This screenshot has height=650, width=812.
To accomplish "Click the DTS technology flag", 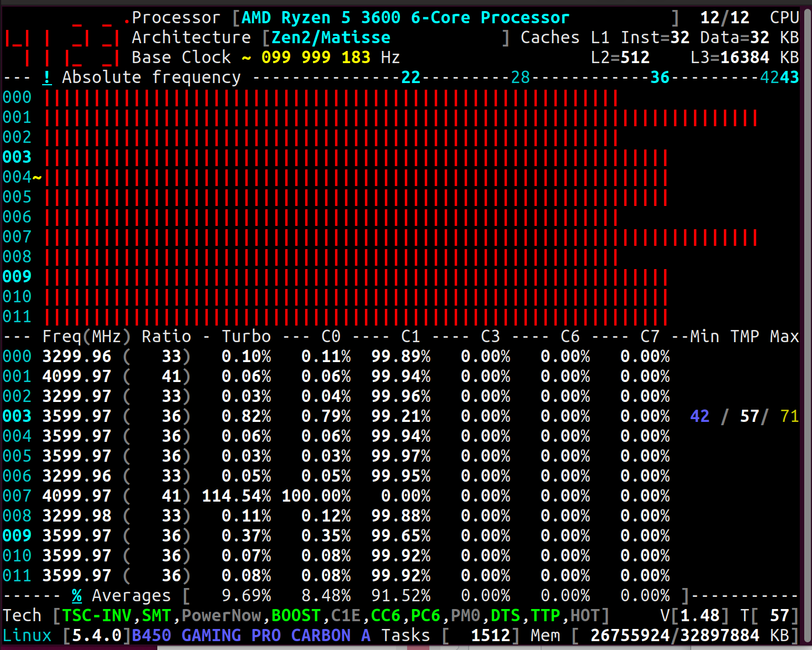I will pyautogui.click(x=505, y=616).
